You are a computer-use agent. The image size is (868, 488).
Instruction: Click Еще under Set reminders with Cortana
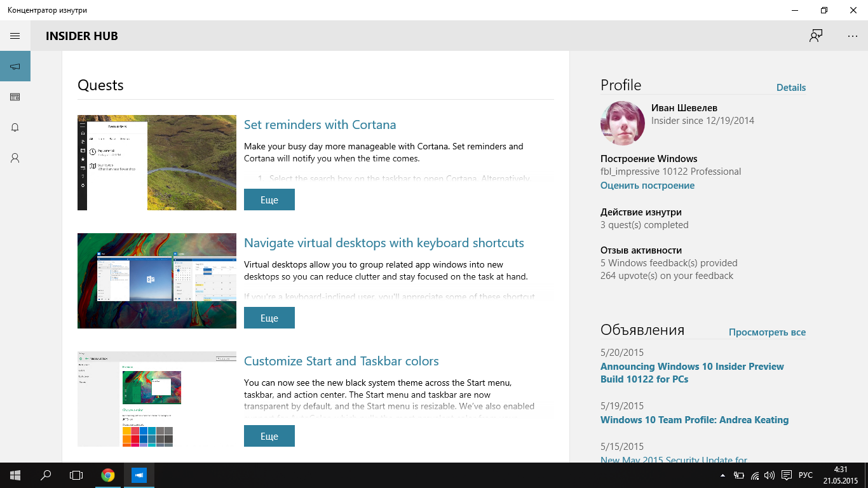pyautogui.click(x=269, y=200)
